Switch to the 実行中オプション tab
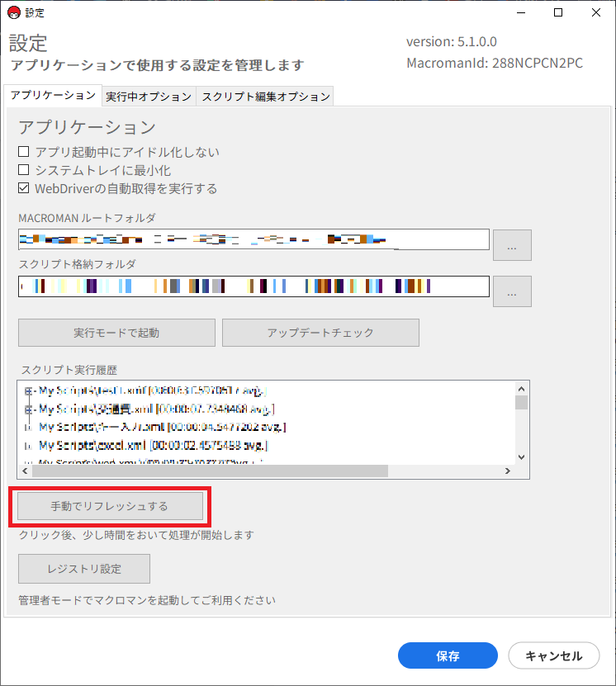Image resolution: width=616 pixels, height=686 pixels. coord(149,97)
